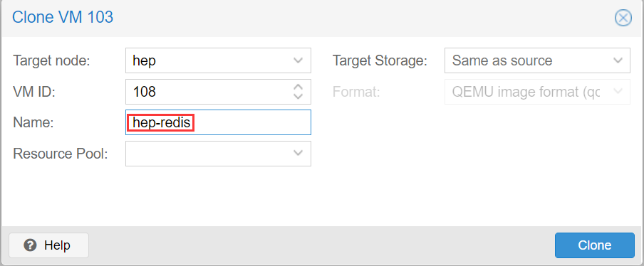The width and height of the screenshot is (644, 266).
Task: Expand the Target Storage dropdown arrow
Action: pos(618,60)
